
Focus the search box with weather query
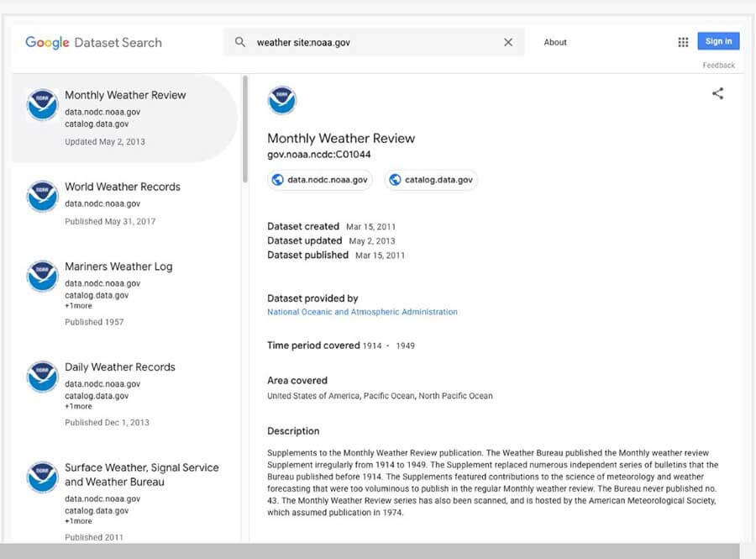click(x=374, y=42)
